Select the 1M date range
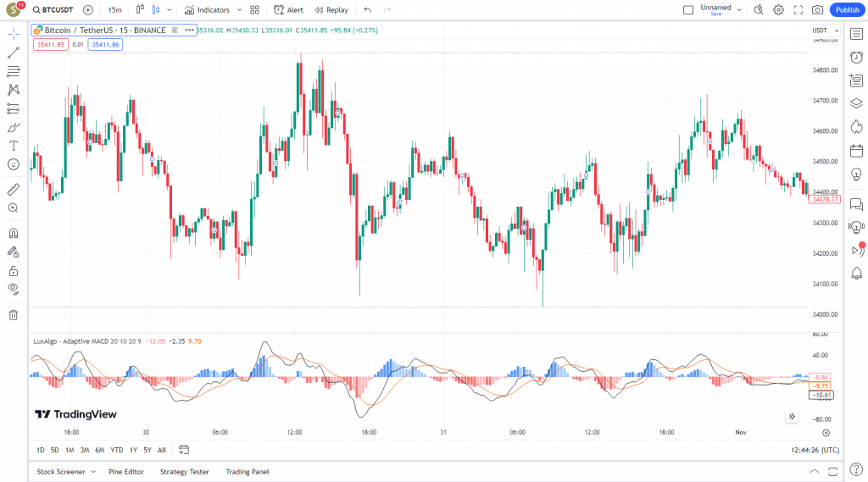Screen dimensions: 868x482 (70, 450)
